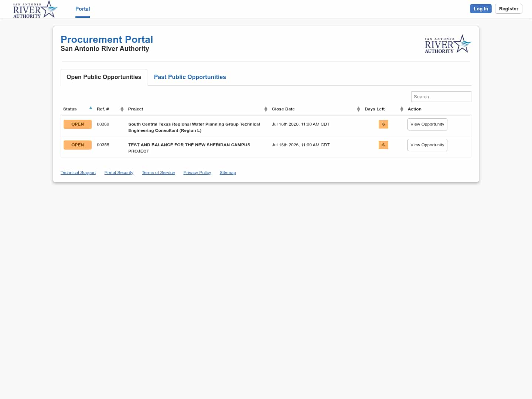Click days-left badge 6 in row 00355
Viewport: 532px width, 399px height.
click(383, 145)
